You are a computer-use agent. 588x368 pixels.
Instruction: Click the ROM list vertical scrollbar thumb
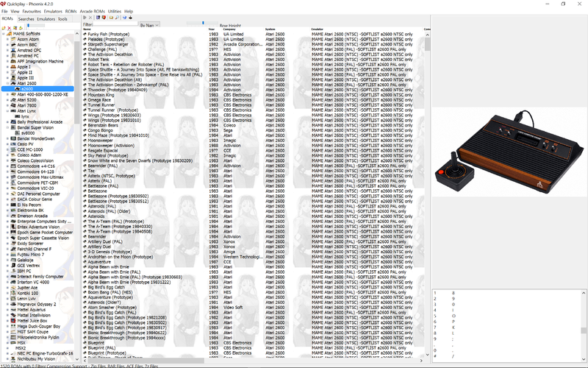[427, 45]
